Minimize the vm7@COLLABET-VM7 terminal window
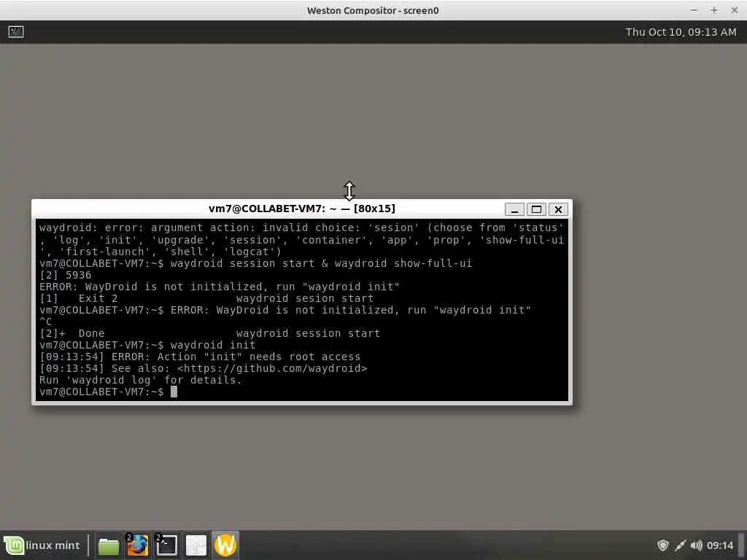 click(x=514, y=209)
